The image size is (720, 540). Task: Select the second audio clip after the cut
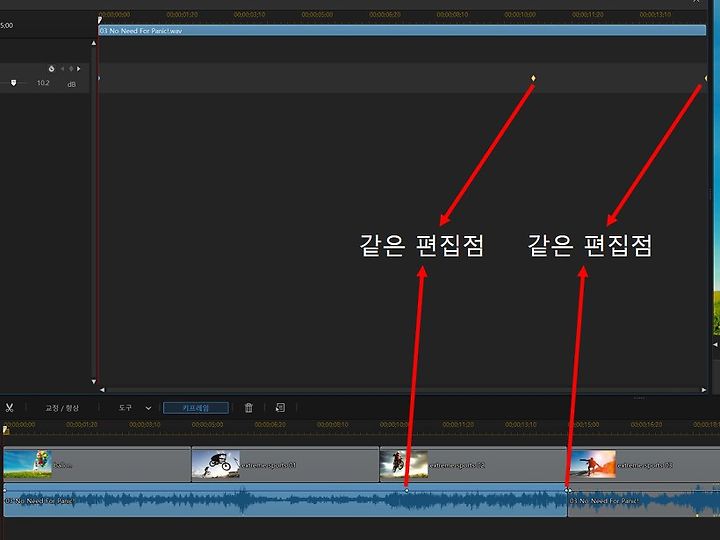[x=644, y=500]
